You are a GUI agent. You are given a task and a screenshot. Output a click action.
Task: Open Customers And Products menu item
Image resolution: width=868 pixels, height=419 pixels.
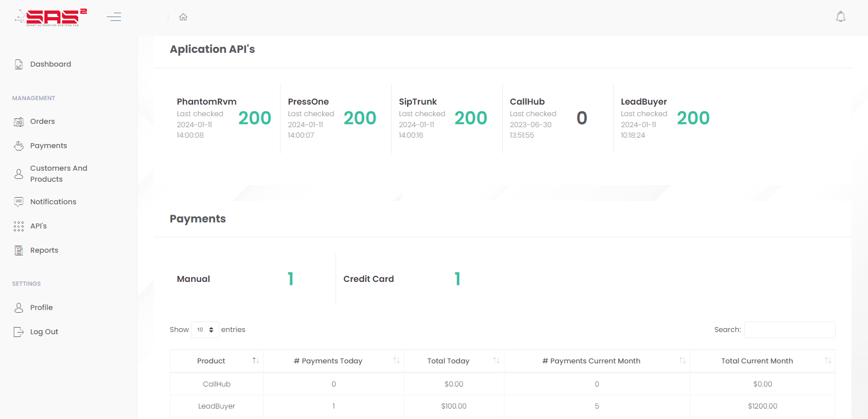pos(59,174)
